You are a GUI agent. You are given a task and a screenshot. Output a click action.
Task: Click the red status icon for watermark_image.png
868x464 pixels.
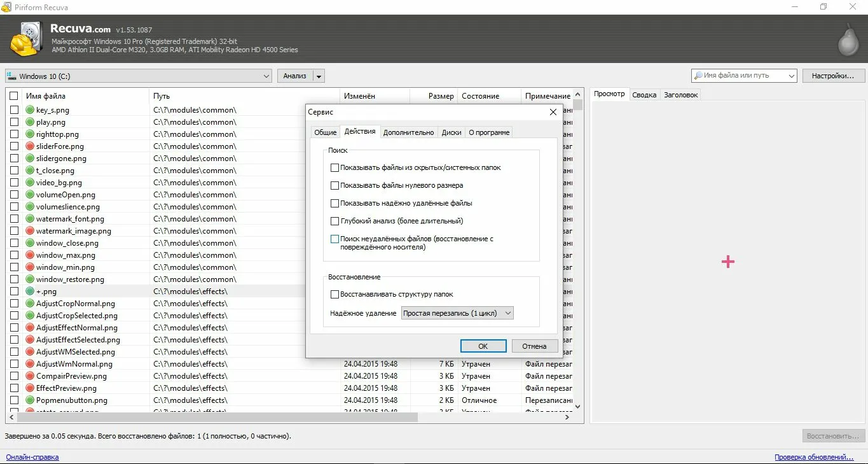pyautogui.click(x=30, y=231)
